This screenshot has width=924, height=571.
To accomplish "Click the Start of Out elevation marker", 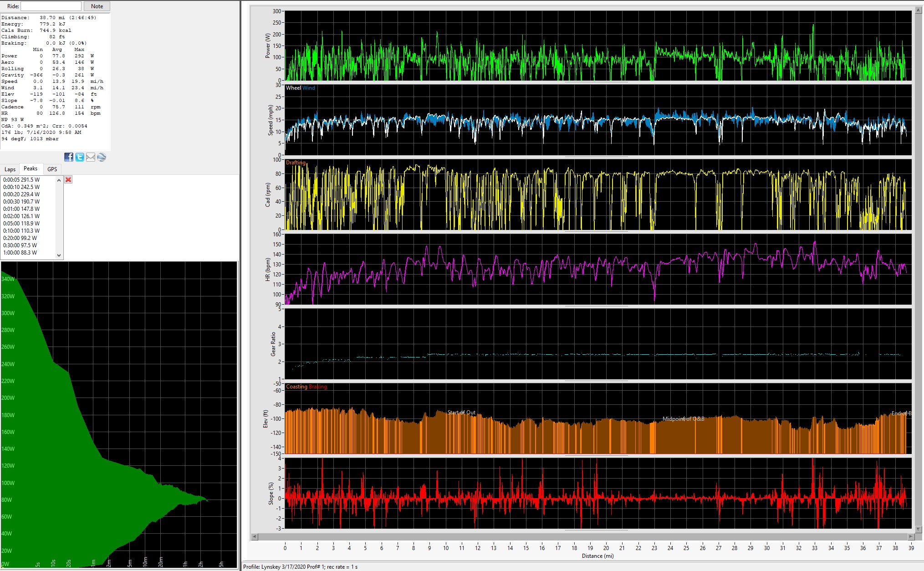I will (x=461, y=413).
